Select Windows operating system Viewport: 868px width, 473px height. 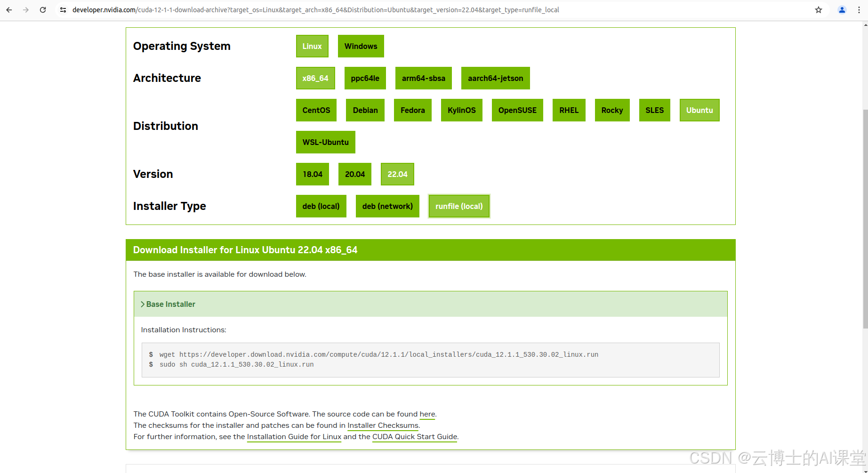pos(361,46)
